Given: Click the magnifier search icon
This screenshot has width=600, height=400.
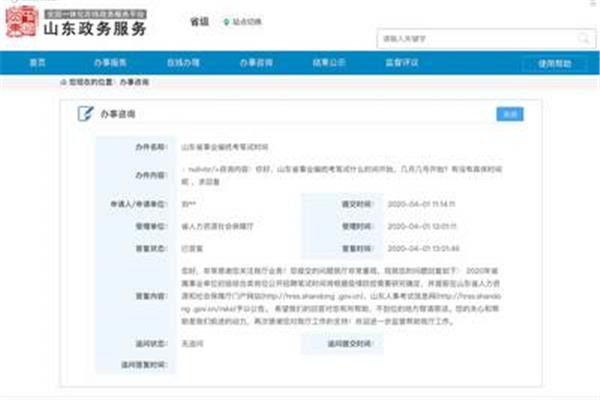Looking at the screenshot, I should click(x=584, y=39).
